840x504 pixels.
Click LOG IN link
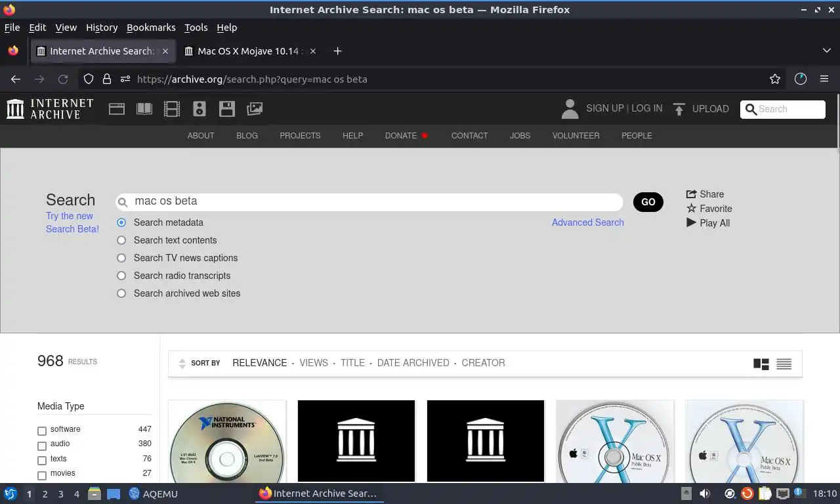(646, 108)
